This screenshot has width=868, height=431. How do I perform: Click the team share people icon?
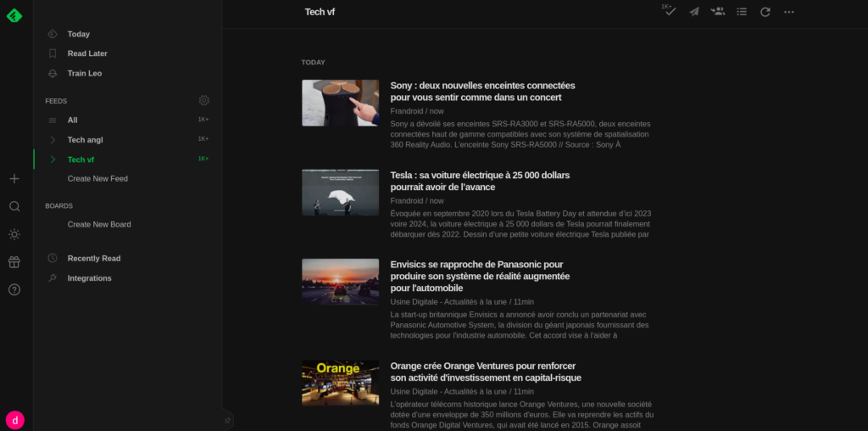pyautogui.click(x=718, y=11)
